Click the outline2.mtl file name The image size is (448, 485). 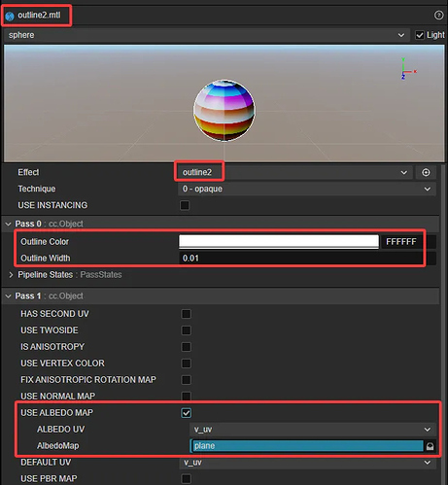pos(39,16)
